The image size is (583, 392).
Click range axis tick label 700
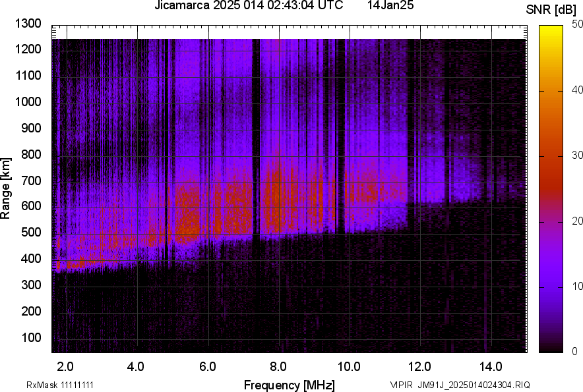[31, 181]
